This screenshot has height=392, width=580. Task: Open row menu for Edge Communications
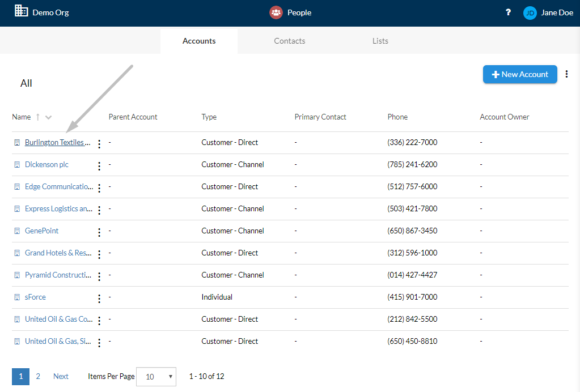(99, 189)
